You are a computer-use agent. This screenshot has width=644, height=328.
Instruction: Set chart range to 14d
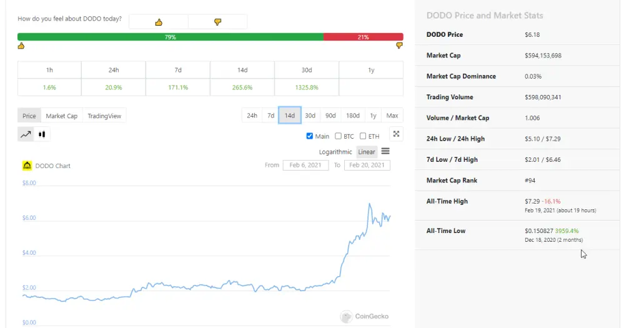pyautogui.click(x=290, y=116)
